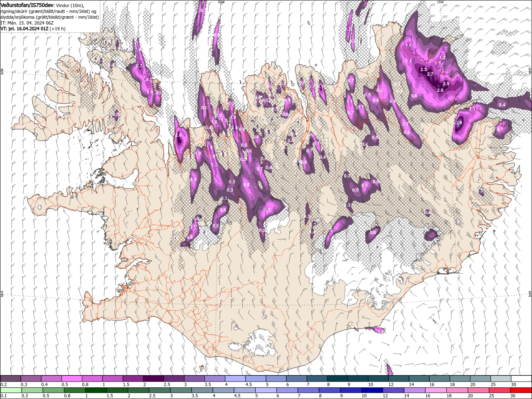Pick the darkest green 1 rain swatch

96,390
